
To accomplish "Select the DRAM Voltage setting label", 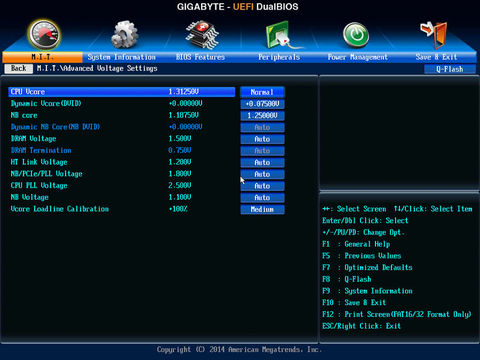I will [33, 138].
